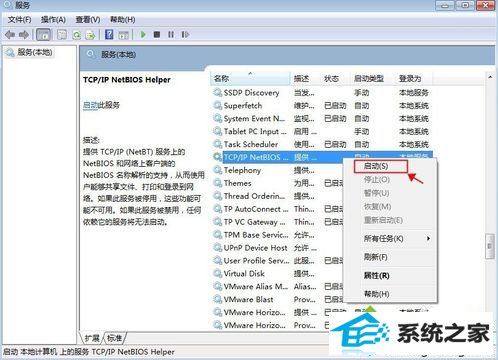This screenshot has height=360, width=498.
Task: Click the vertical scrollbar thumb
Action: pos(489,246)
